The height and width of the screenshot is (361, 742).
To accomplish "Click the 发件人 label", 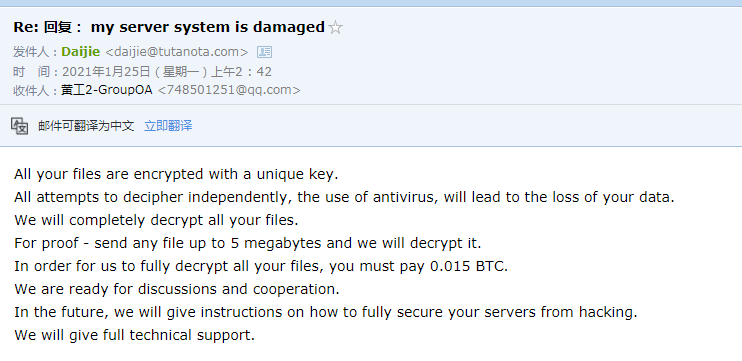I will pos(32,52).
